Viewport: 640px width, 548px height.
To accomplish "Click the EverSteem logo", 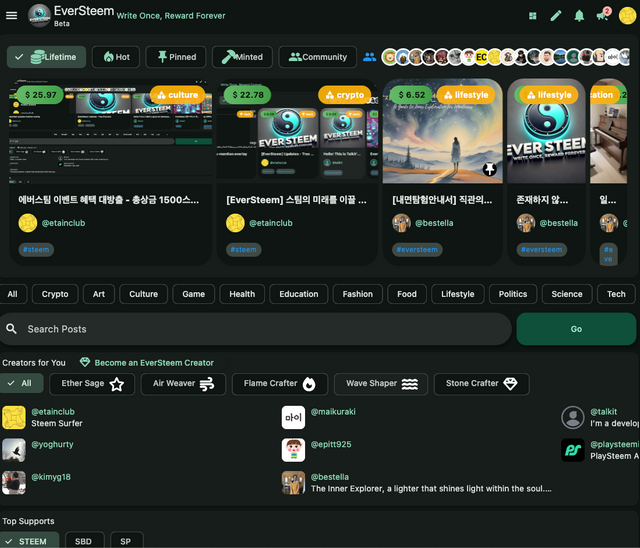I will [x=39, y=16].
